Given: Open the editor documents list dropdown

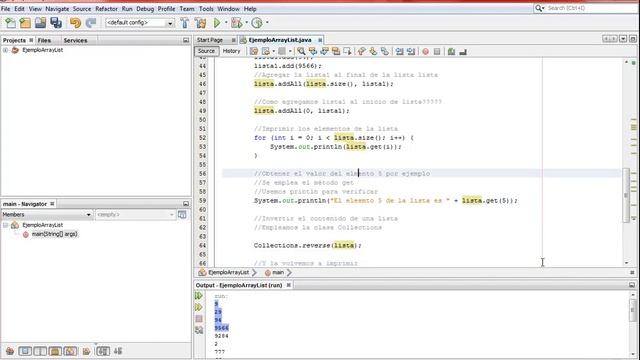Looking at the screenshot, I should pos(623,39).
